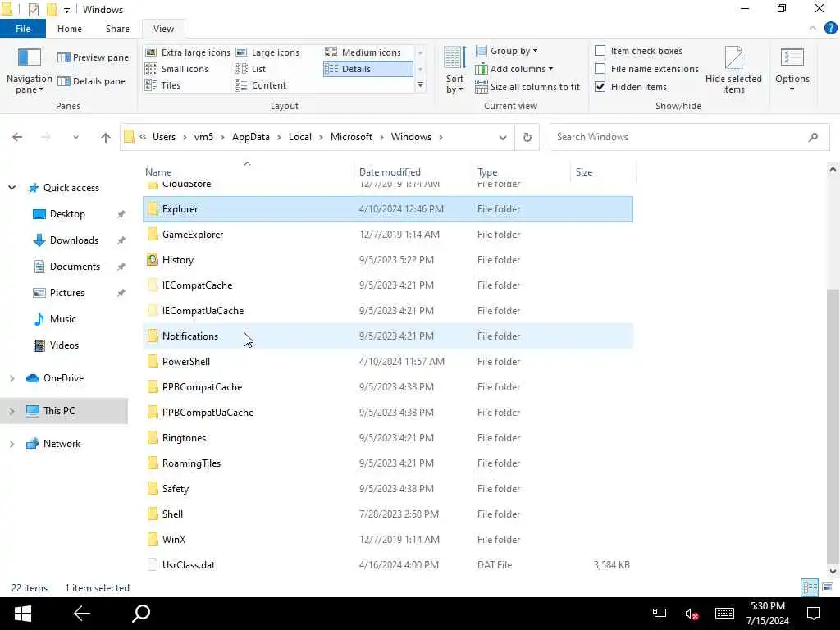Click the search magnifier icon
Viewport: 840px width, 630px height.
(813, 137)
